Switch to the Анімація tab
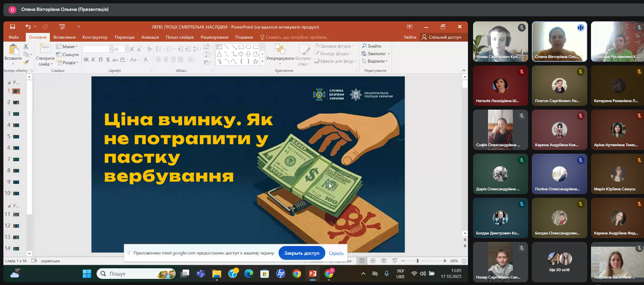Screen dimensions: 644x285 [150, 37]
